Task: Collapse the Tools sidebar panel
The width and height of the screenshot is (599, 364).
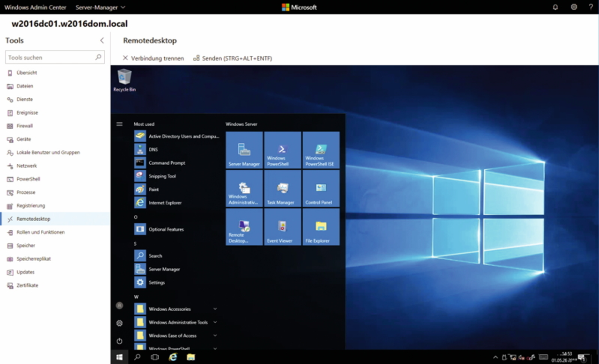Action: click(x=102, y=41)
